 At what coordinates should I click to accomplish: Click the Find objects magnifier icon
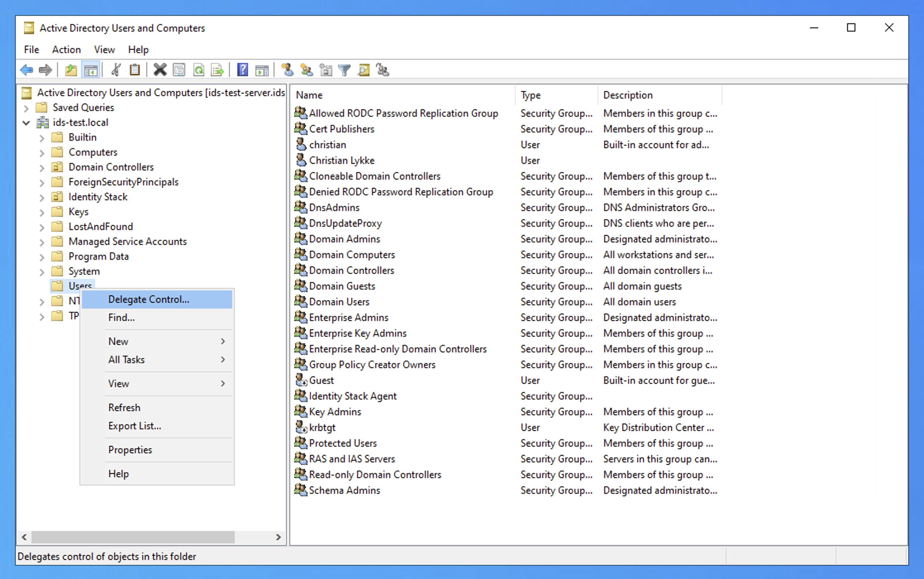(x=364, y=70)
